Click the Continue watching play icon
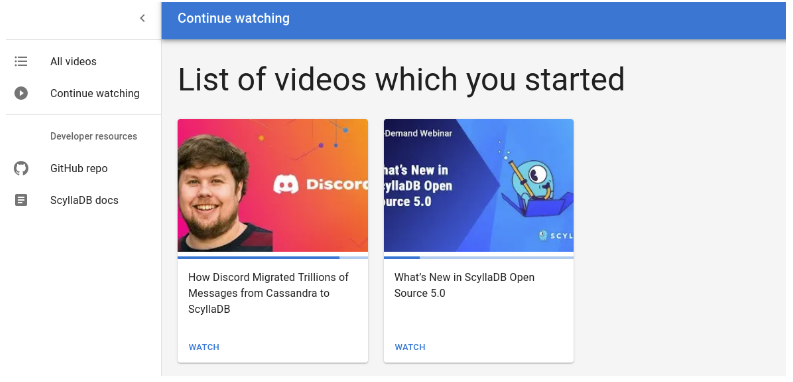Screen dimensions: 793x382 tap(21, 93)
